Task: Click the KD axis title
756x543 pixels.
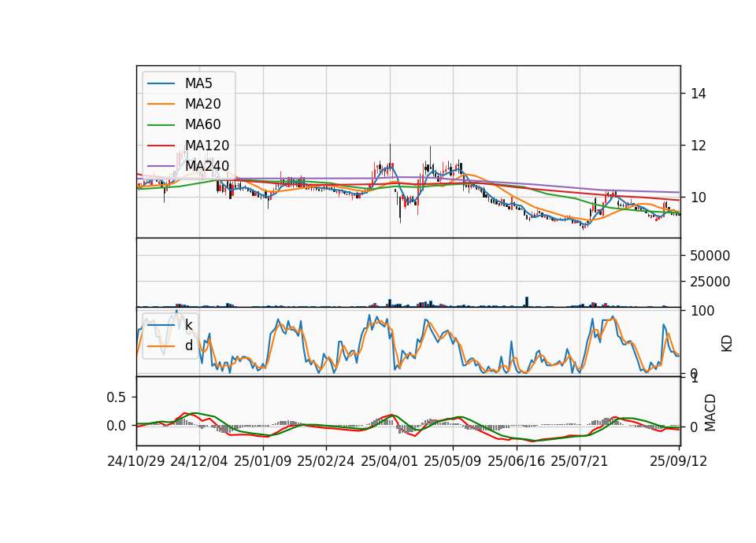Action: 727,344
